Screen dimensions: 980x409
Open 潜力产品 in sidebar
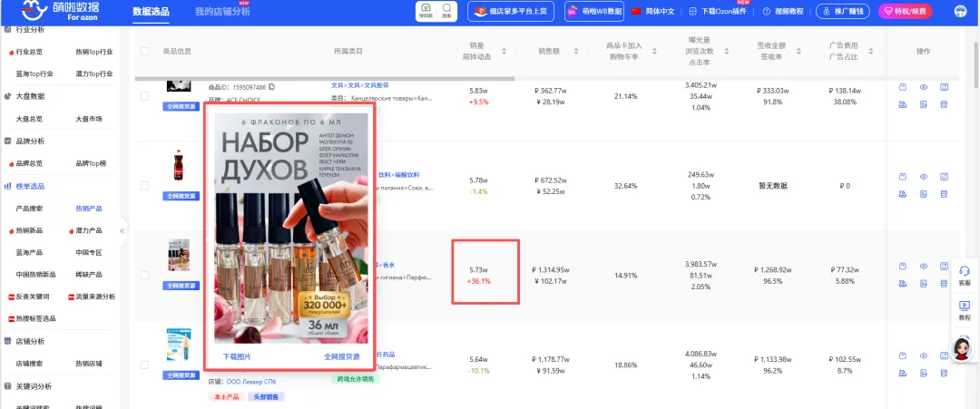tap(88, 231)
